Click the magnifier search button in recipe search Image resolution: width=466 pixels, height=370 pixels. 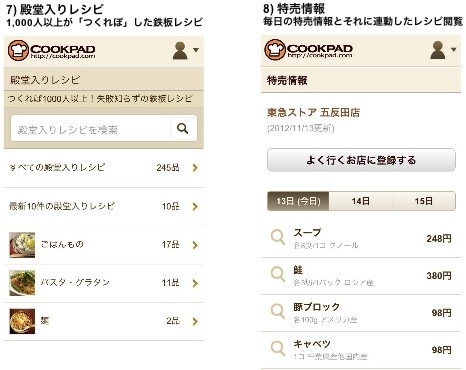point(183,128)
